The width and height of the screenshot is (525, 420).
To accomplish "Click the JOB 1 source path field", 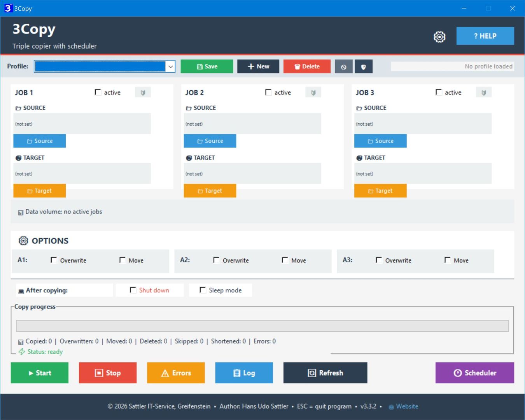I will pyautogui.click(x=82, y=124).
